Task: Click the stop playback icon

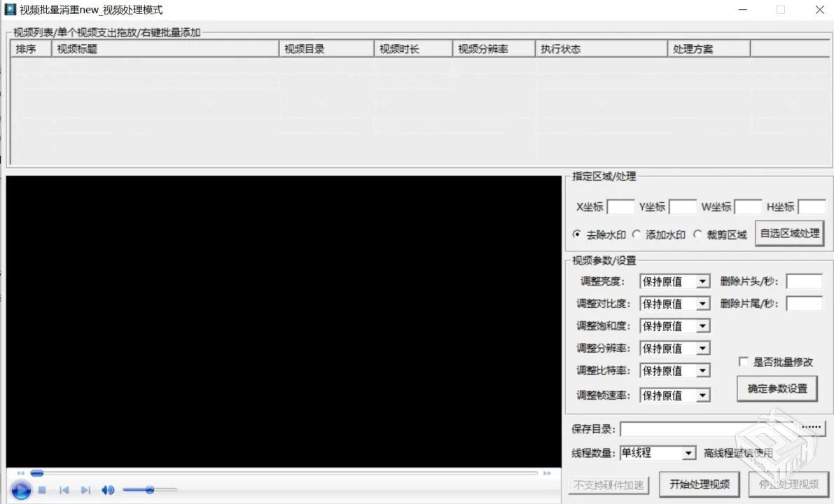Action: click(x=42, y=490)
